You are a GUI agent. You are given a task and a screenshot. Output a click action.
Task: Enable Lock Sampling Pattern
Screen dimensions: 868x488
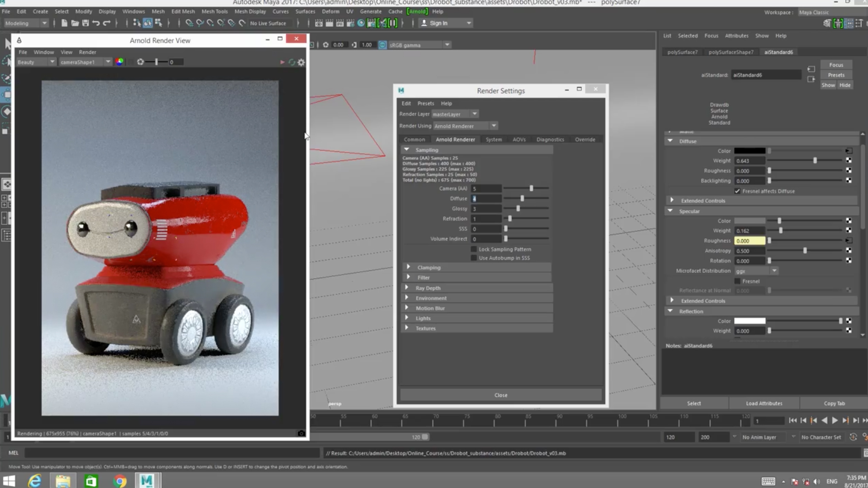(474, 249)
